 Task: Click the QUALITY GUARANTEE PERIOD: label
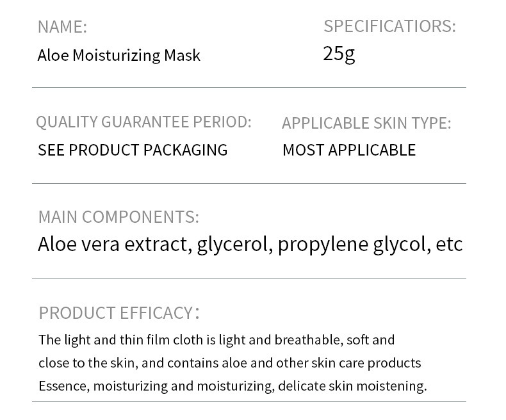pyautogui.click(x=143, y=122)
